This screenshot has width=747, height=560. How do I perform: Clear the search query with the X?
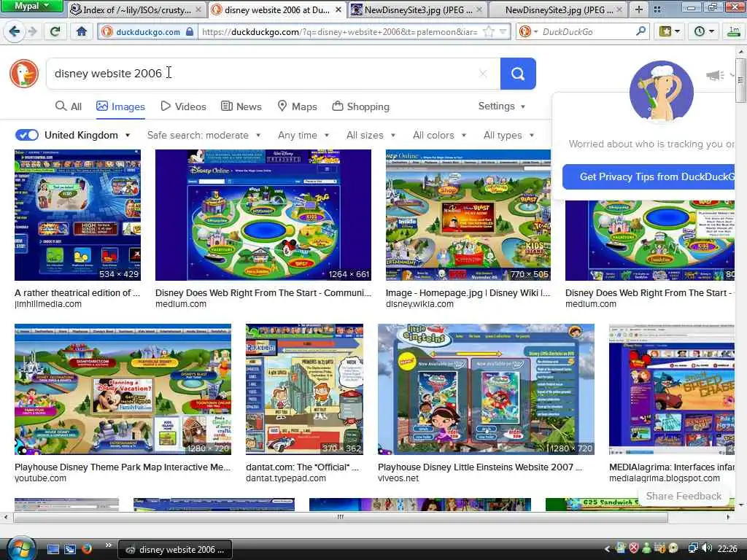pos(483,74)
